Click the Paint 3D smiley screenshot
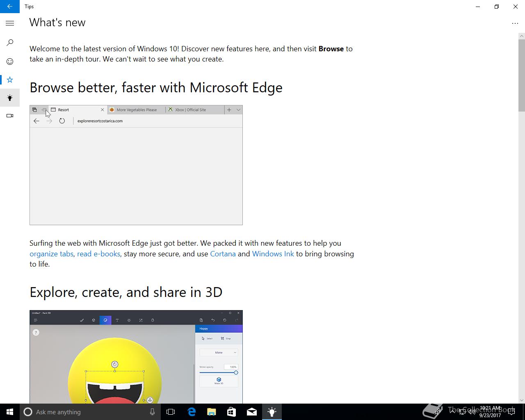The width and height of the screenshot is (525, 420). (136, 357)
